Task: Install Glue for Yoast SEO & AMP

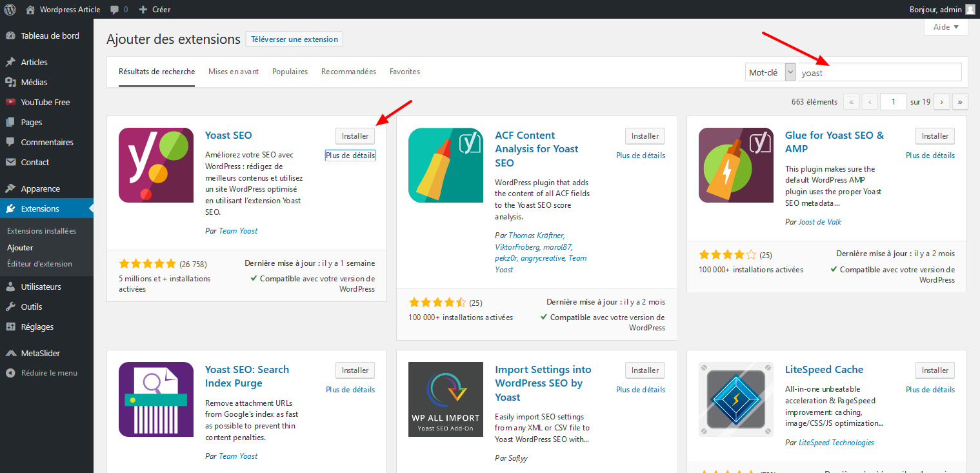Action: pos(935,136)
